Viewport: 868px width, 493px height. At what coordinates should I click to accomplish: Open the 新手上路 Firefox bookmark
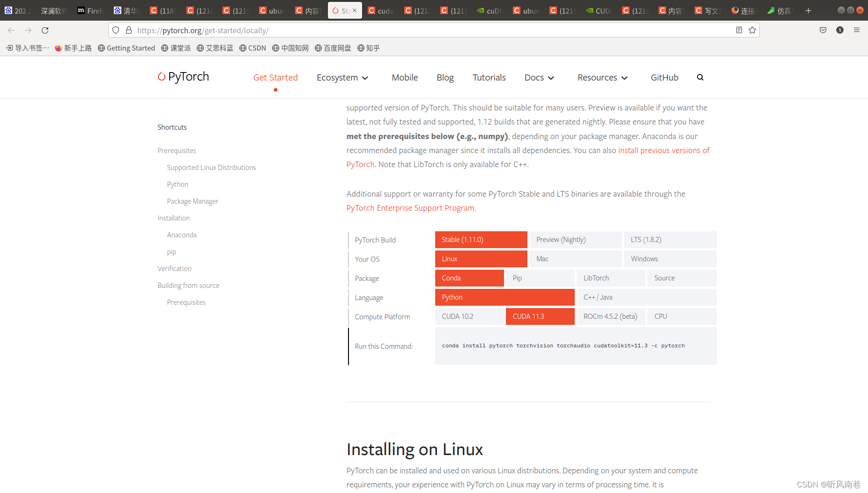73,48
